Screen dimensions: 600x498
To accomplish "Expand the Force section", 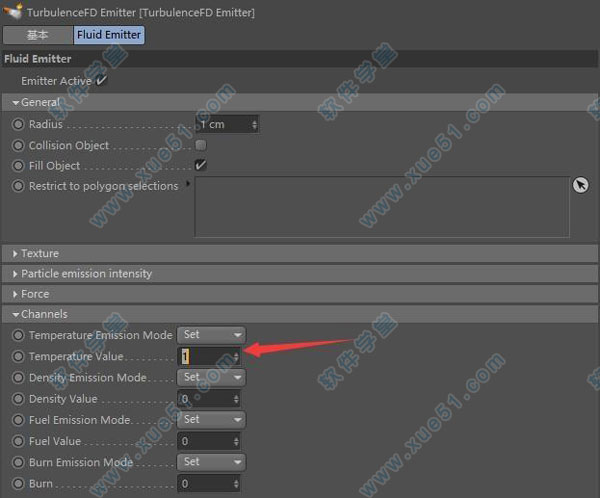I will [x=15, y=294].
